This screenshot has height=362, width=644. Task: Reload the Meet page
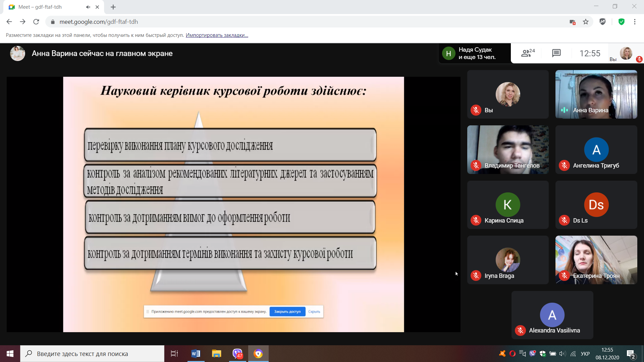pyautogui.click(x=36, y=22)
